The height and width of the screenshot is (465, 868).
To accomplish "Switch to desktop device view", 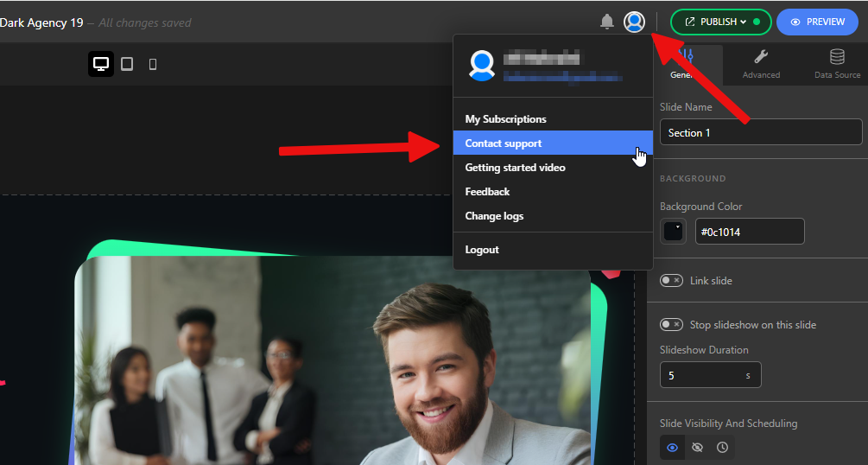I will (x=101, y=64).
